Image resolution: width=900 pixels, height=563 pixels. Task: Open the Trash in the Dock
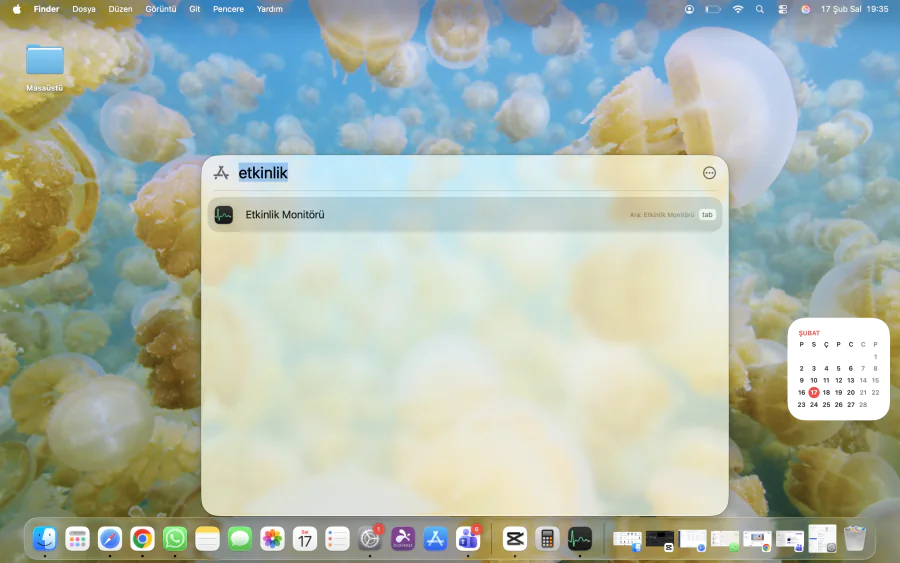pos(855,539)
